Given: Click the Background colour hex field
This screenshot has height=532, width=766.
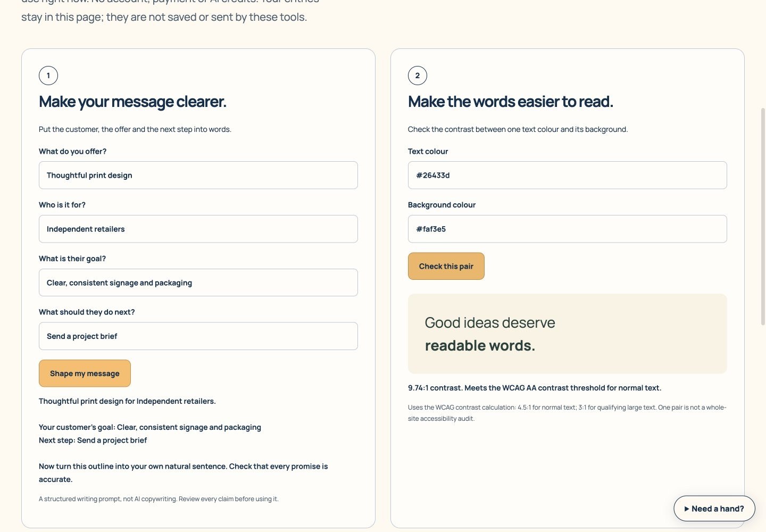Looking at the screenshot, I should tap(567, 229).
